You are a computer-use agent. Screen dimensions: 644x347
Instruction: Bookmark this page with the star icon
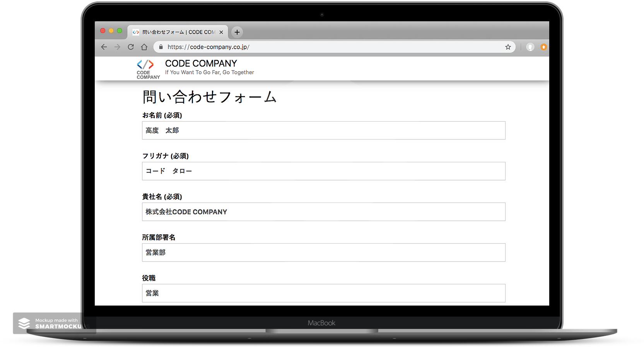pos(508,47)
